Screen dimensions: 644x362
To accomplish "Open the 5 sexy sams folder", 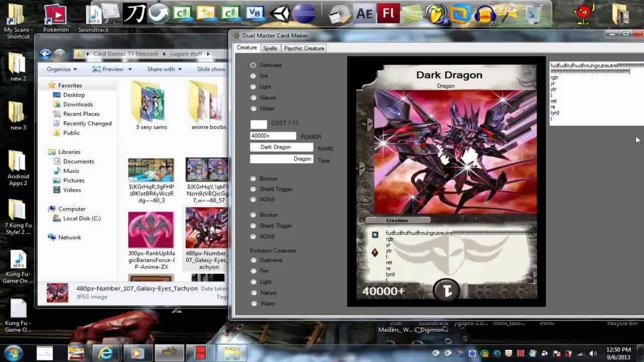I will tap(151, 106).
